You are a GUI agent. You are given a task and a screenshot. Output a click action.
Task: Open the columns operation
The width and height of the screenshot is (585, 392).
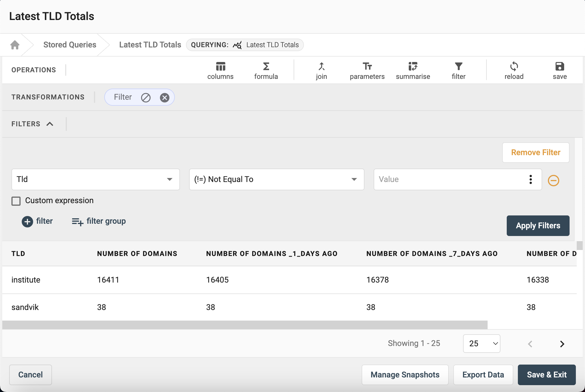pos(220,70)
